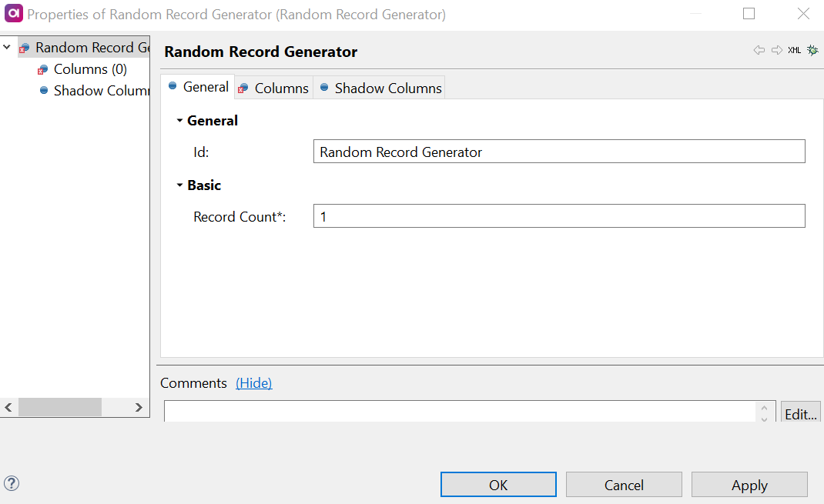Viewport: 824px width, 504px height.
Task: Click the stepper beside the comments field
Action: (x=764, y=411)
